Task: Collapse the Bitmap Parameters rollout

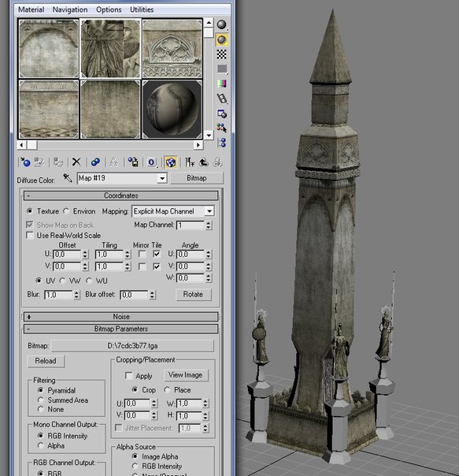Action: point(120,329)
